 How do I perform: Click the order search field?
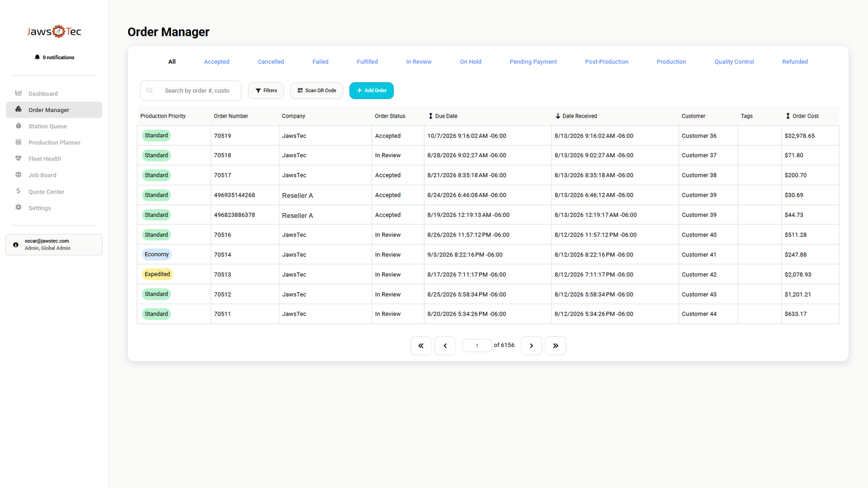coord(190,91)
